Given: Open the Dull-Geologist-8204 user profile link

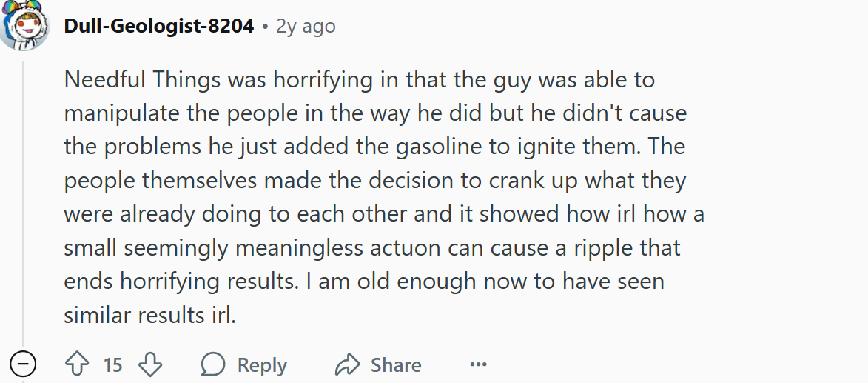Looking at the screenshot, I should [159, 26].
